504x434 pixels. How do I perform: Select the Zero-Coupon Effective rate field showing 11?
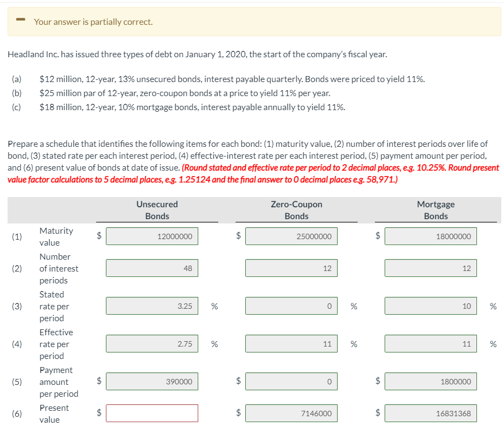tap(291, 343)
